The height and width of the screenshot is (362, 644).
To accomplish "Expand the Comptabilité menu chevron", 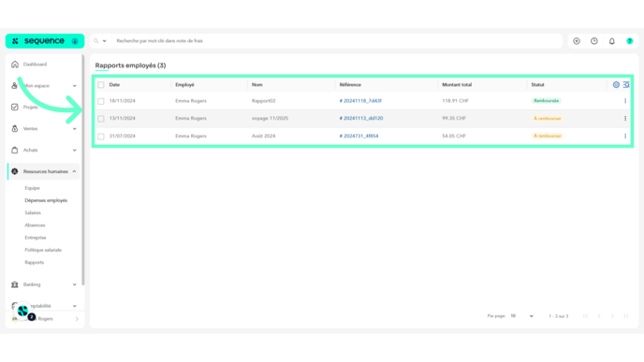I will 74,306.
